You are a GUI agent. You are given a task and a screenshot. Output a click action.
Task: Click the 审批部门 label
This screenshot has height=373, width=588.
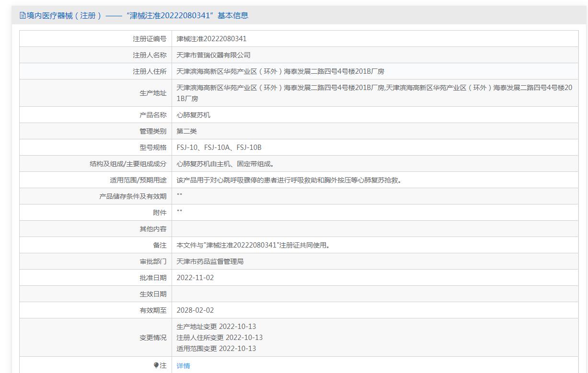coord(153,261)
